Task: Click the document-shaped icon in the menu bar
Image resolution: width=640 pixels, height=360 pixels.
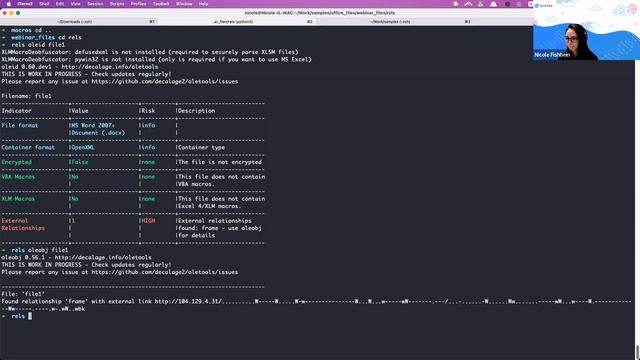Action: [456, 4]
